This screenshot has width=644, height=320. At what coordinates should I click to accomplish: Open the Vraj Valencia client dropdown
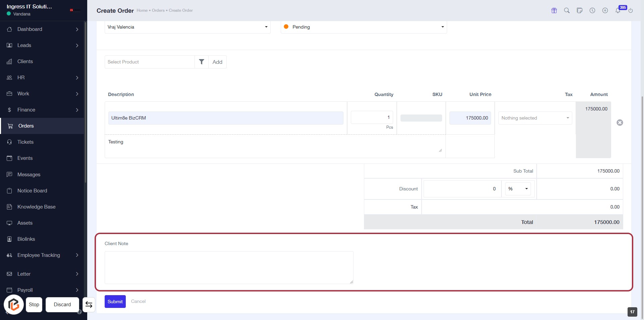pos(187,27)
